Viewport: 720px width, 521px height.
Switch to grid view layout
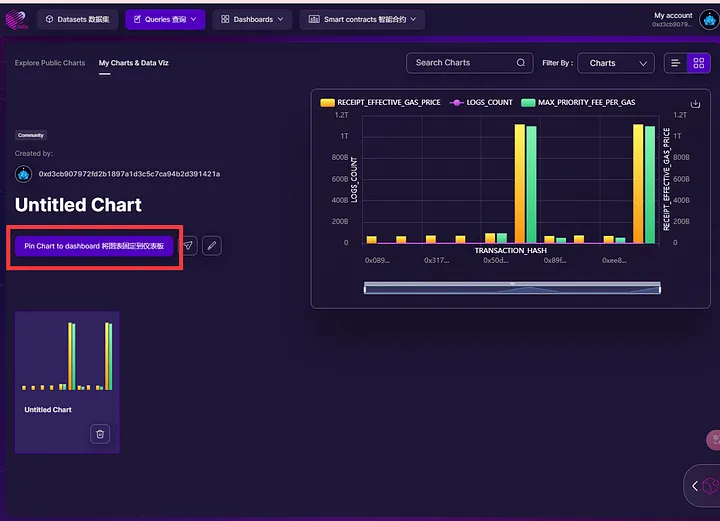tap(699, 63)
